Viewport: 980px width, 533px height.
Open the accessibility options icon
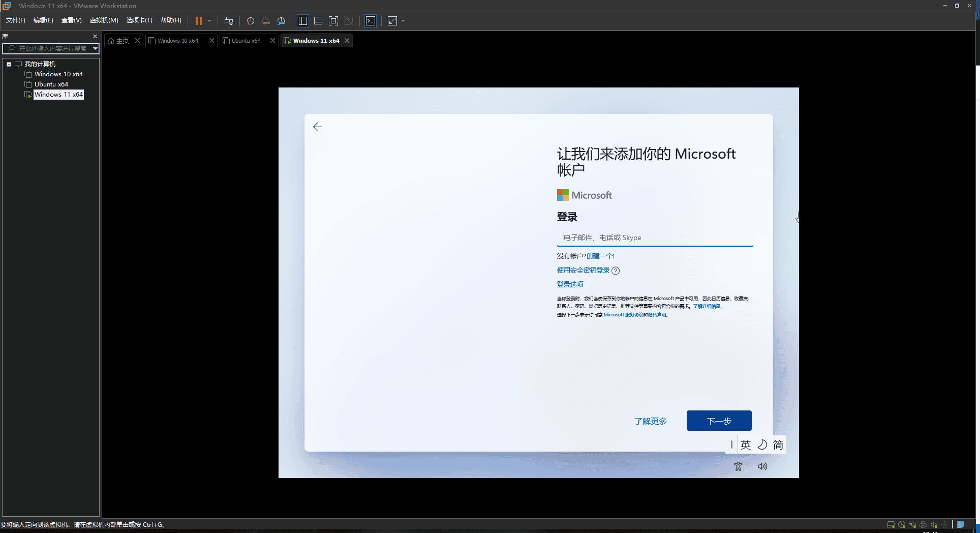pos(738,466)
